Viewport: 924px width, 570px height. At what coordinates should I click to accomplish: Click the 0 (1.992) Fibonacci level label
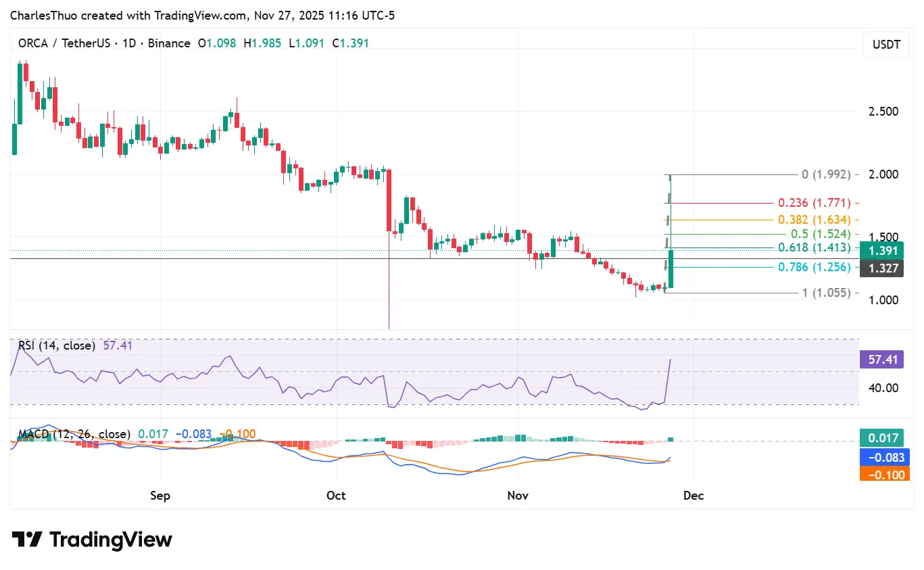(x=826, y=174)
